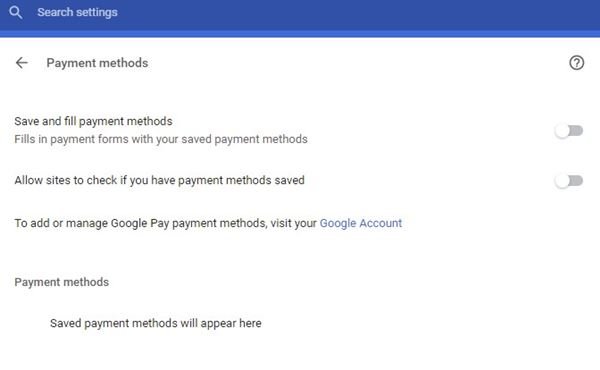Click the words Google Pay in the sentence
This screenshot has width=600, height=370.
point(140,223)
